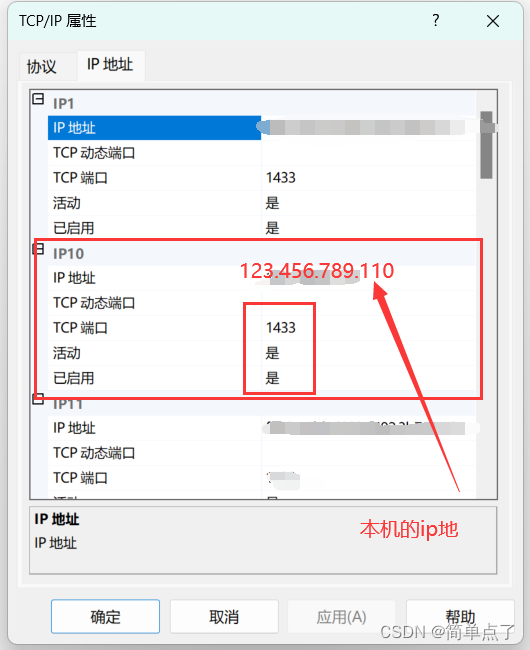Select the IP11 TCP 动态端口 row

(262, 453)
